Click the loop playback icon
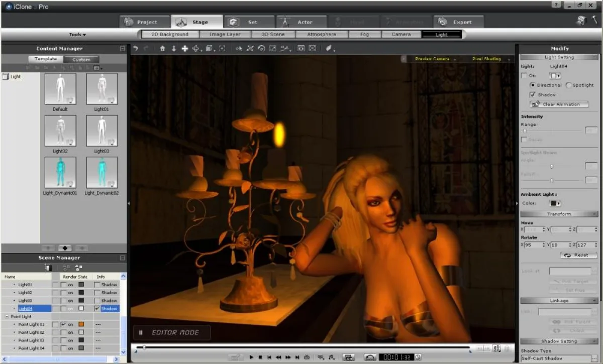 [307, 357]
